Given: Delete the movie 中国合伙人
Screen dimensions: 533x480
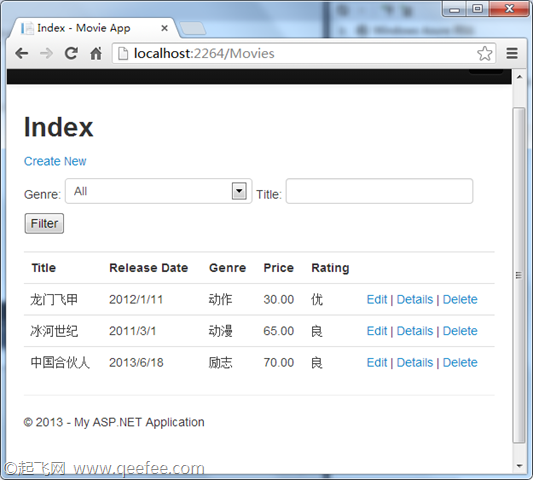Looking at the screenshot, I should 460,363.
